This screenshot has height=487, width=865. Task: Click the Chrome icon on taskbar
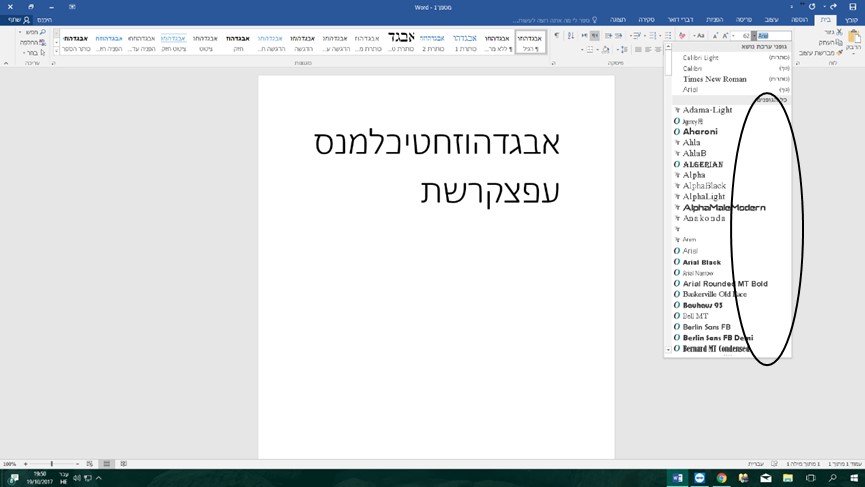[722, 478]
